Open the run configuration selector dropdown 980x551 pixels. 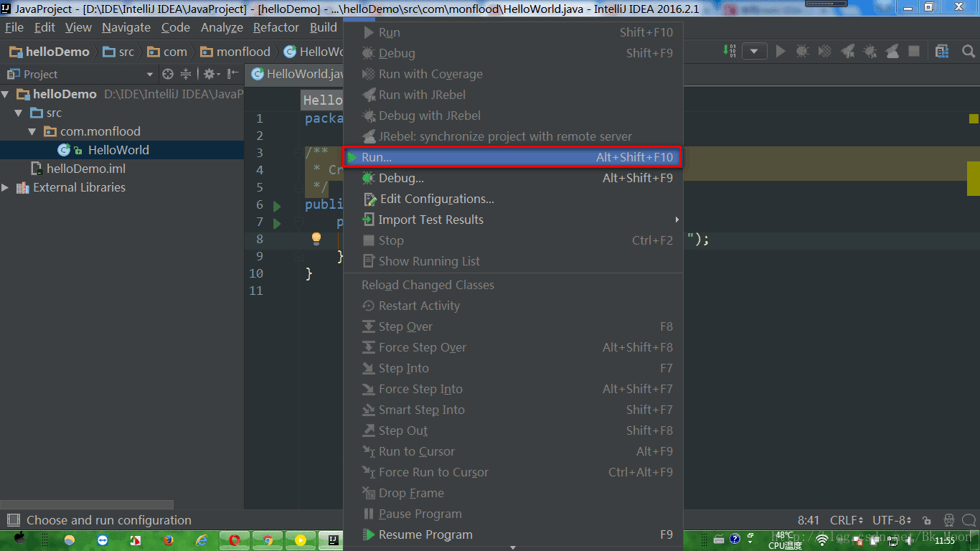754,51
